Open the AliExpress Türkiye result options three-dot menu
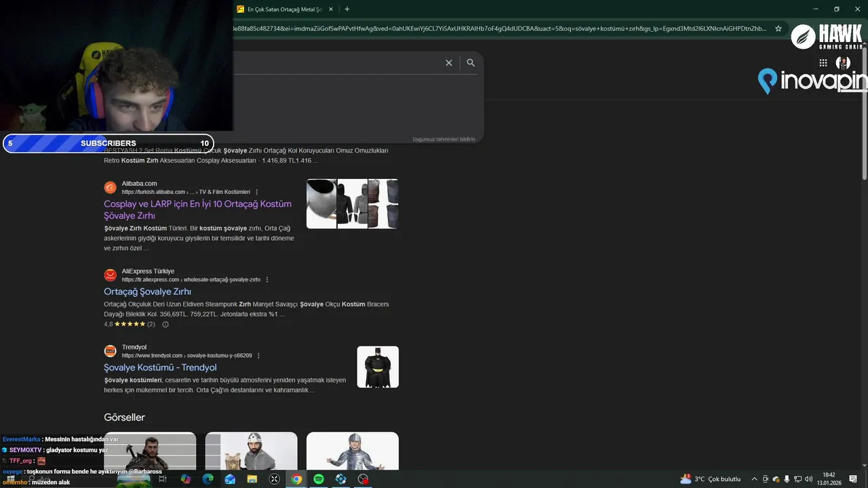868x488 pixels. (x=267, y=280)
